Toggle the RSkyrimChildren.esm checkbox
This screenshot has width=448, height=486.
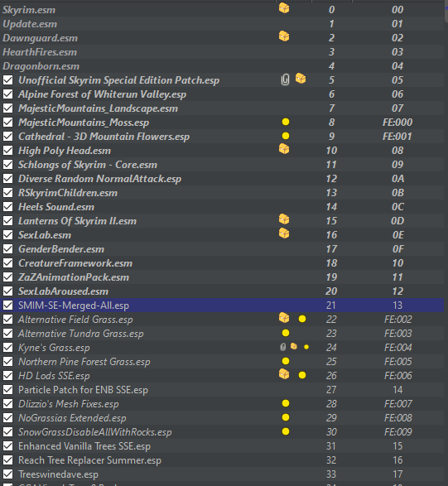pyautogui.click(x=8, y=193)
